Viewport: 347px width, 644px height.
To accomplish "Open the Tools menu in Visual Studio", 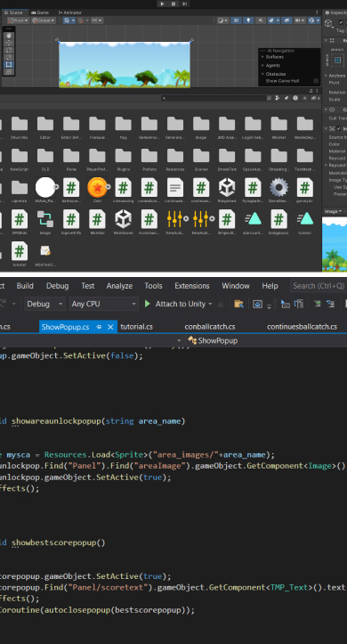I will (153, 286).
